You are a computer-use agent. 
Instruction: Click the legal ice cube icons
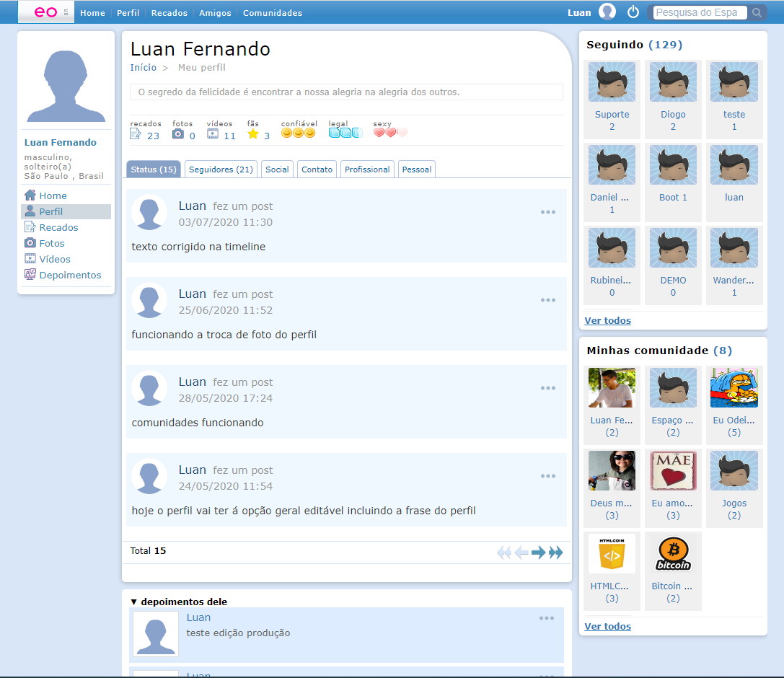[x=345, y=133]
